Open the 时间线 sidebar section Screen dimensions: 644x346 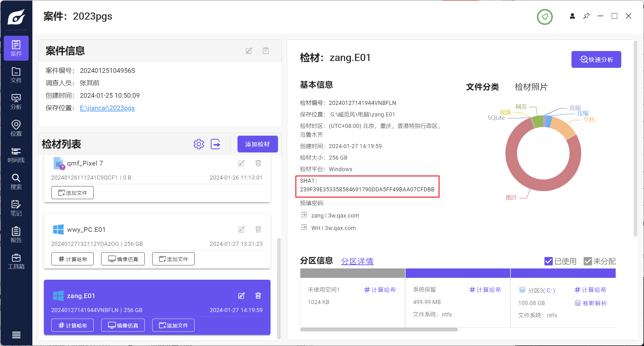(x=16, y=155)
